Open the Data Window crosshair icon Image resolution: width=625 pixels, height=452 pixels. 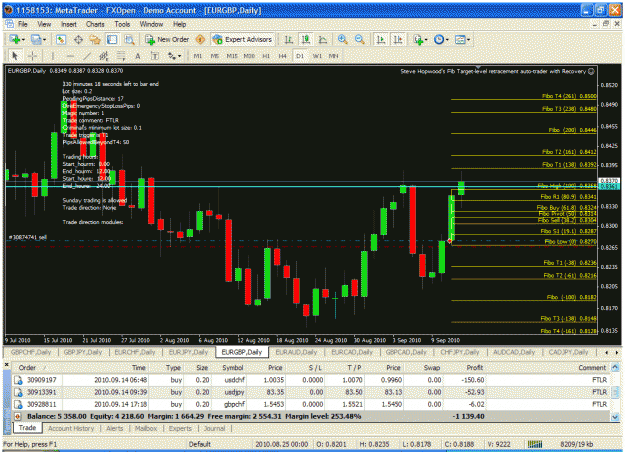click(78, 39)
